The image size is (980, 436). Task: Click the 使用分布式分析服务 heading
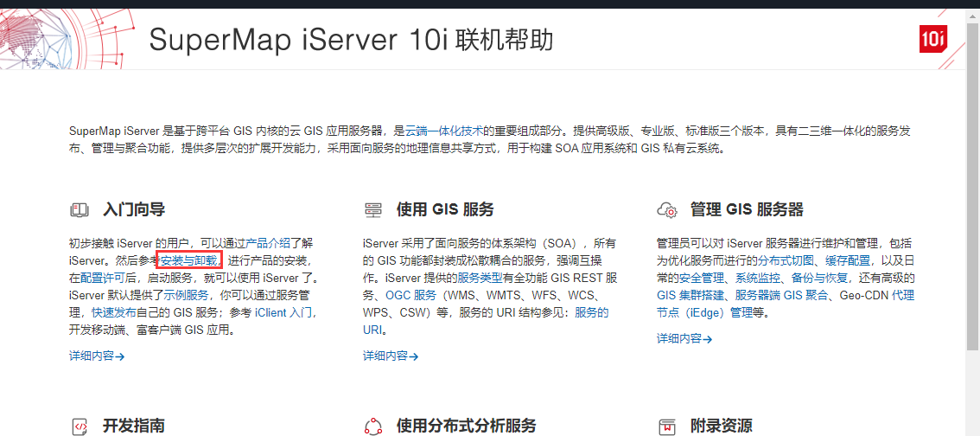[x=467, y=426]
